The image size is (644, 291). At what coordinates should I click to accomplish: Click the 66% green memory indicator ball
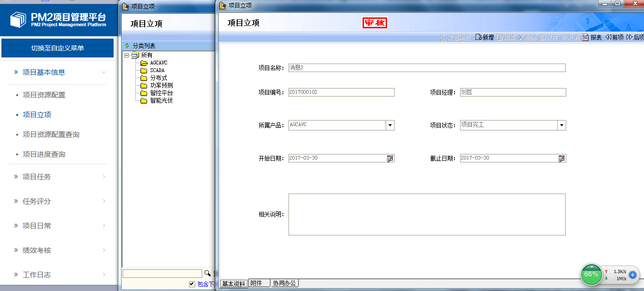coord(591,275)
